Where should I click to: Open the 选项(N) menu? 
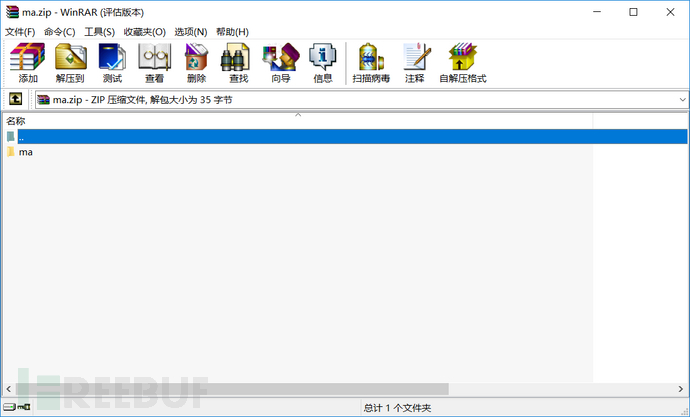click(x=191, y=32)
